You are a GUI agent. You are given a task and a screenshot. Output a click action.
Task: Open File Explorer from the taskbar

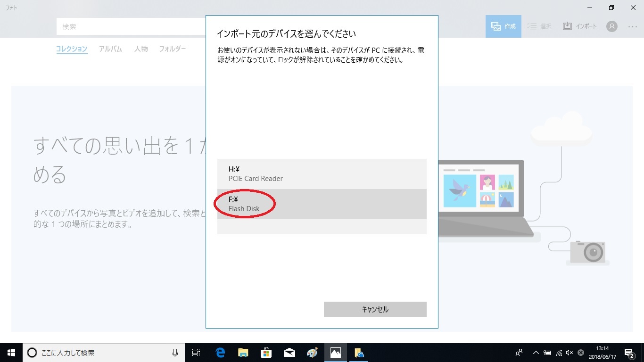[x=243, y=353]
